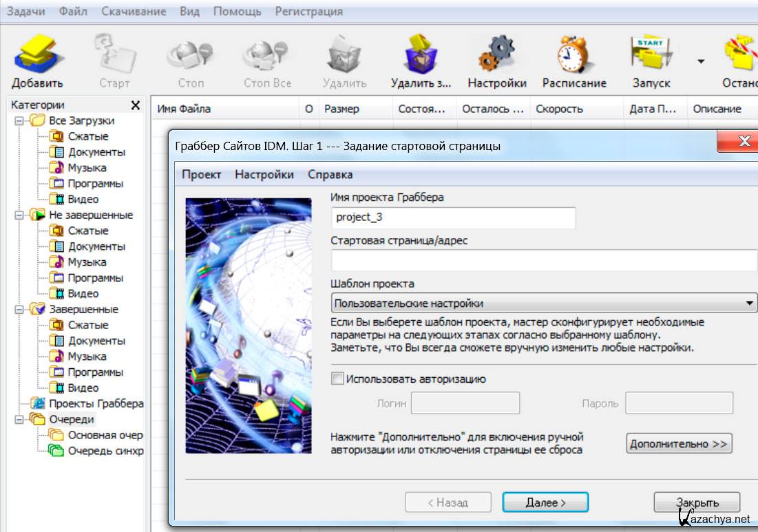Viewport: 758px width, 532px height.
Task: Click Удалить з... delete completed icon
Action: point(421,62)
